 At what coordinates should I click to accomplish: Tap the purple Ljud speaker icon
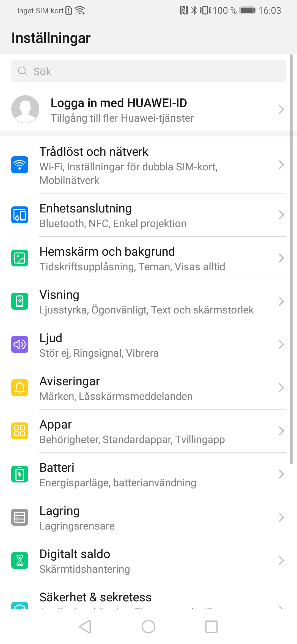coord(20,344)
